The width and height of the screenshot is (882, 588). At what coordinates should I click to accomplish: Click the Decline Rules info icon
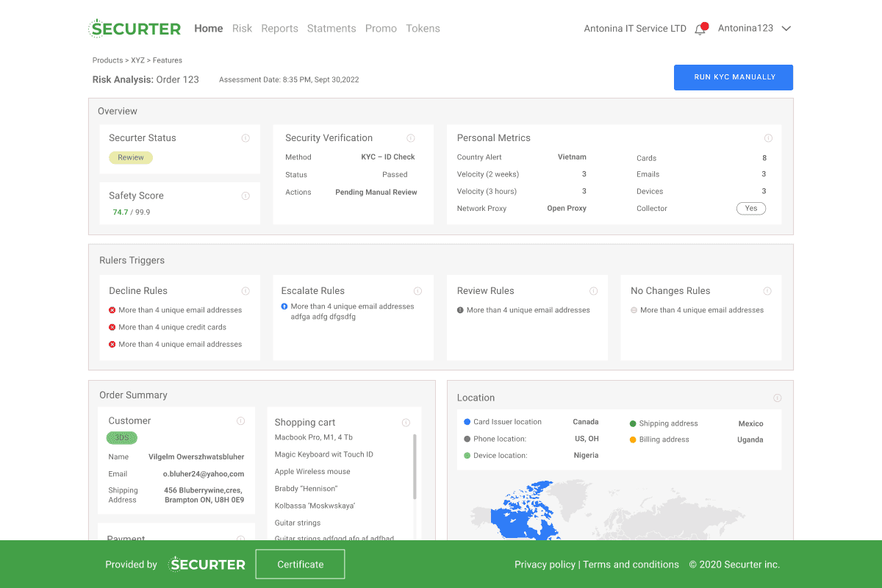pyautogui.click(x=245, y=291)
